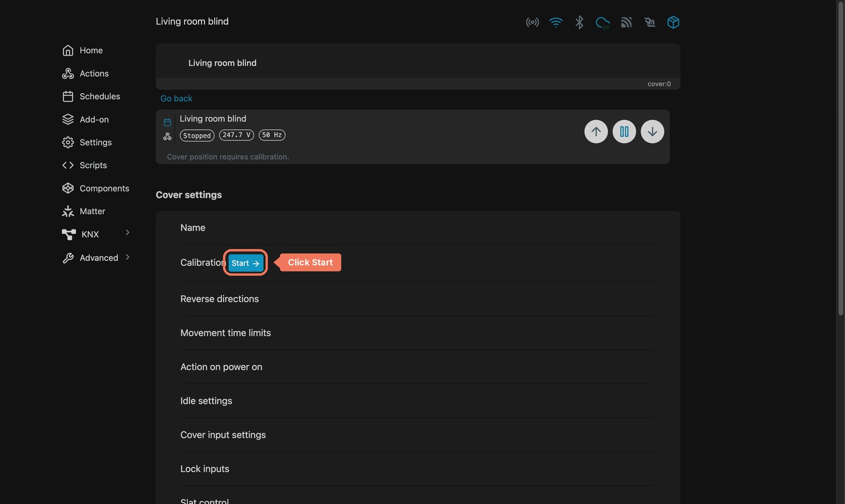Click the Scripts code-brackets icon
This screenshot has width=845, height=504.
point(68,165)
